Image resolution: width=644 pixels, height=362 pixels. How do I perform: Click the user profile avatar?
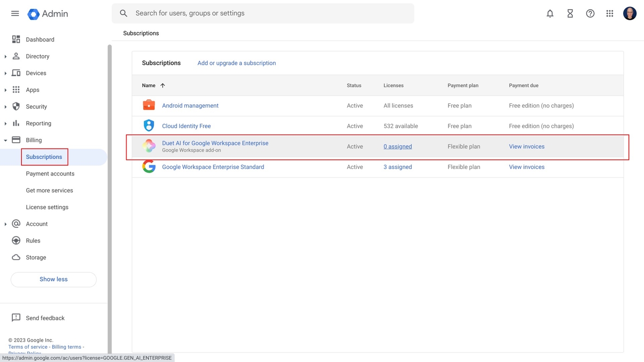630,13
